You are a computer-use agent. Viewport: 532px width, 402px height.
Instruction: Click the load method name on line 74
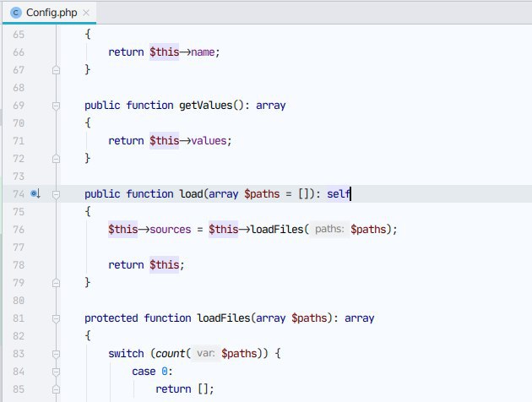191,194
